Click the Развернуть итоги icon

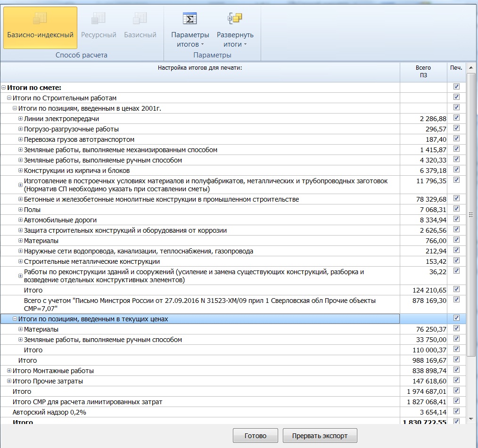tap(235, 19)
